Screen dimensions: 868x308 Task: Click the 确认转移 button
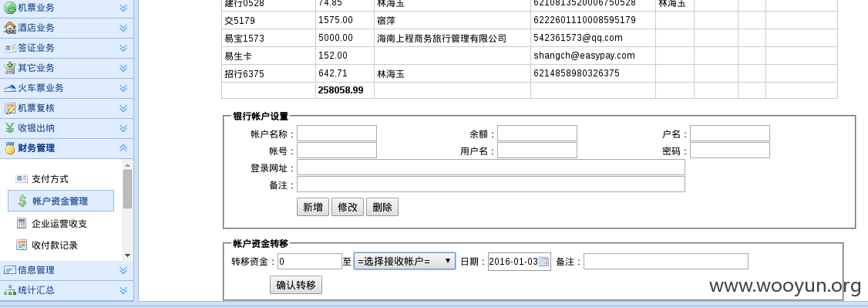[x=296, y=286]
